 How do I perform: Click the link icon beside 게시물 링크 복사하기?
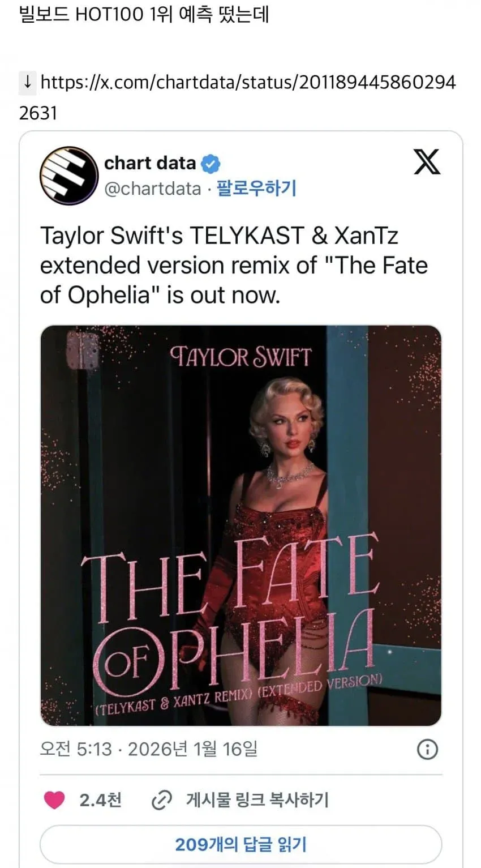(x=162, y=801)
